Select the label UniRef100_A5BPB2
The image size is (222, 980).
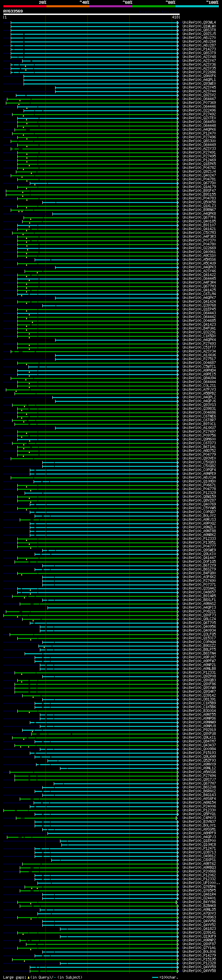click(x=199, y=394)
